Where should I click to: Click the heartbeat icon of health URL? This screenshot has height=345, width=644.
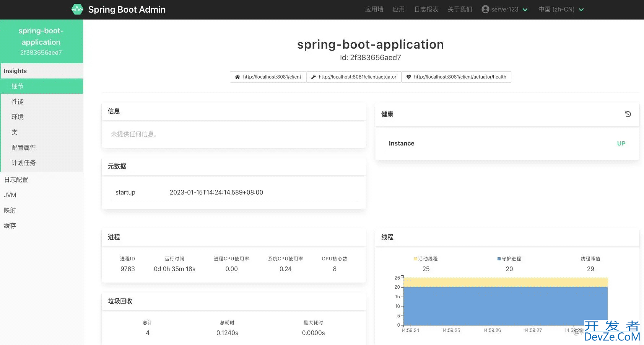click(409, 77)
